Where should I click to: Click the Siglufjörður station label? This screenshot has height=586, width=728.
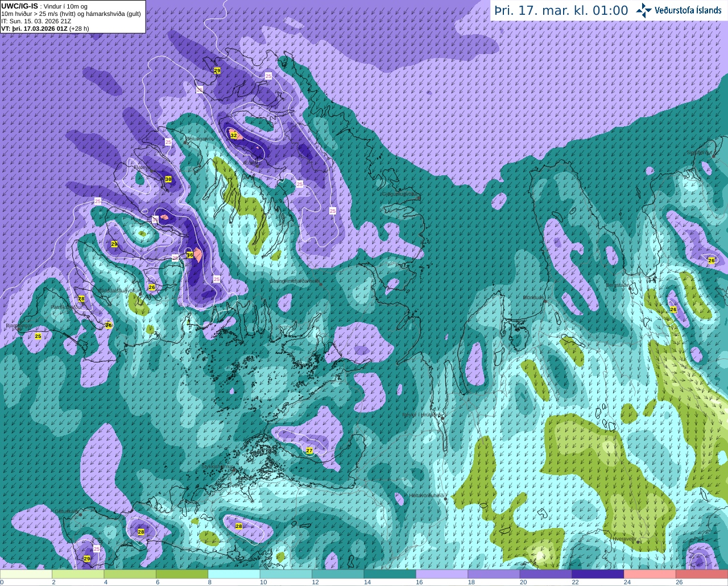(x=700, y=152)
